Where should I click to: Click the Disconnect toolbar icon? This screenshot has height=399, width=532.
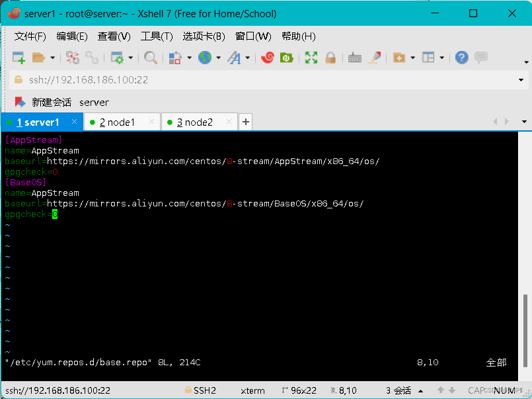pyautogui.click(x=72, y=58)
